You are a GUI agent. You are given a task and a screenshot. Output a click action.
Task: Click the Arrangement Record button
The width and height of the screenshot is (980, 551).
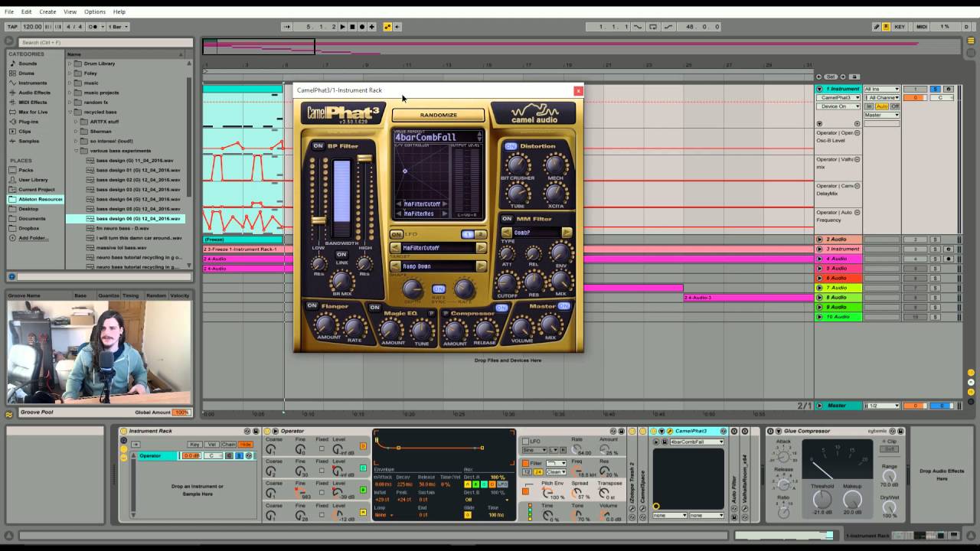pyautogui.click(x=361, y=27)
